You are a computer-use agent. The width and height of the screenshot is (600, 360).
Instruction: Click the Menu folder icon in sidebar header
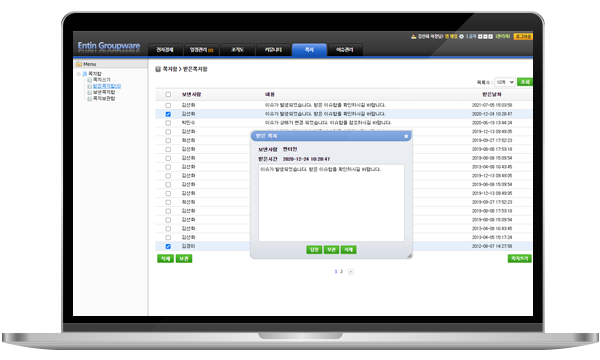coord(79,64)
